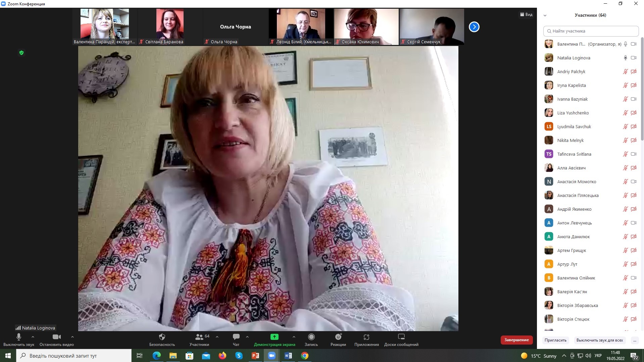Select Світлана Баранова video thumbnail
The height and width of the screenshot is (362, 644).
170,27
